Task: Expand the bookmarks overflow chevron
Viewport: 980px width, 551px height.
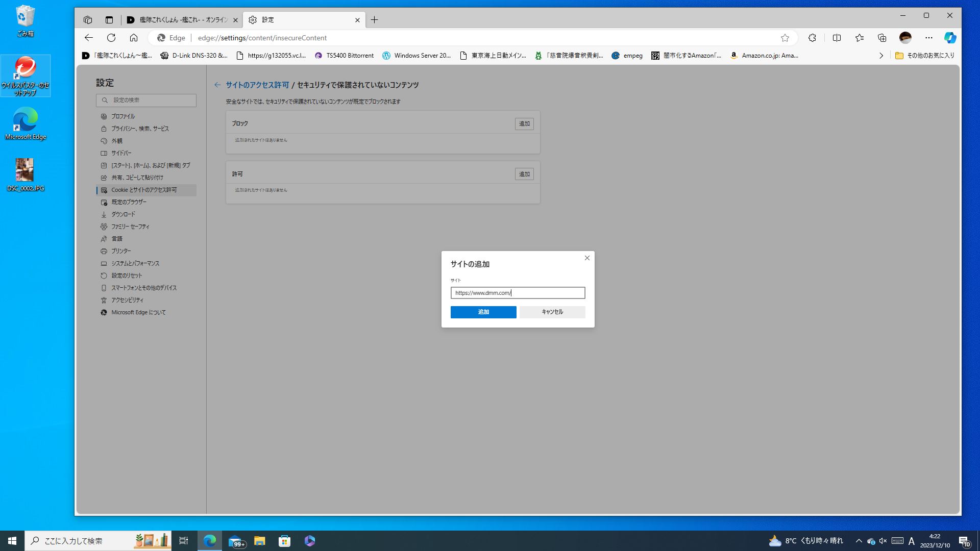Action: [881, 56]
